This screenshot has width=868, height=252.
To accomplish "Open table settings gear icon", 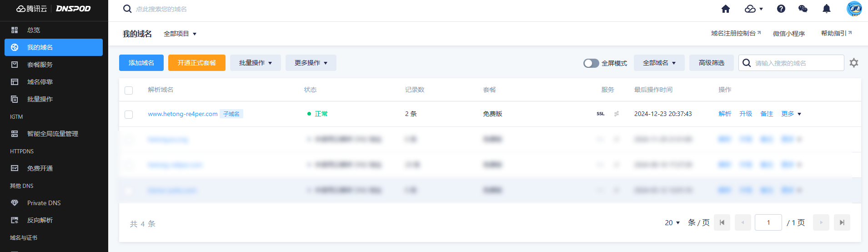I will (854, 63).
